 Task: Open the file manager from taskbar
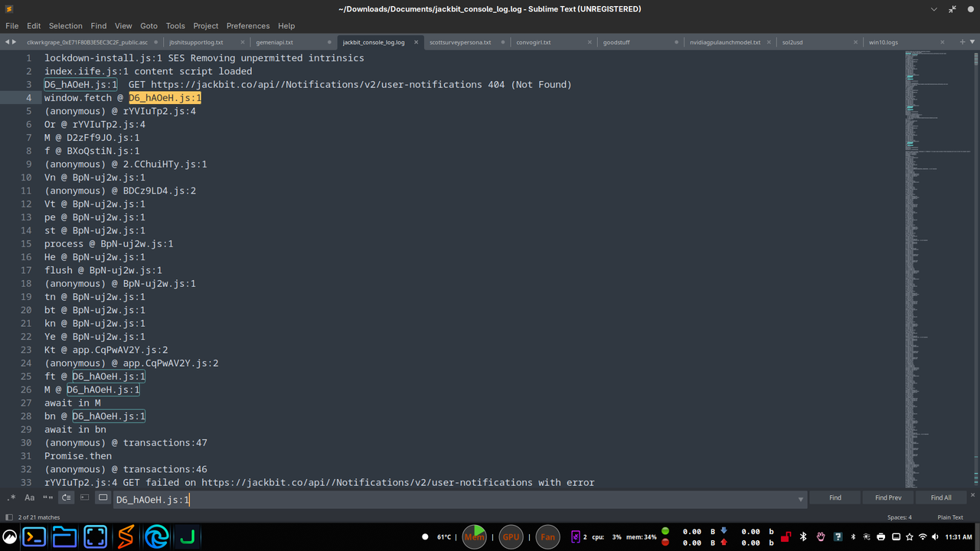tap(65, 537)
